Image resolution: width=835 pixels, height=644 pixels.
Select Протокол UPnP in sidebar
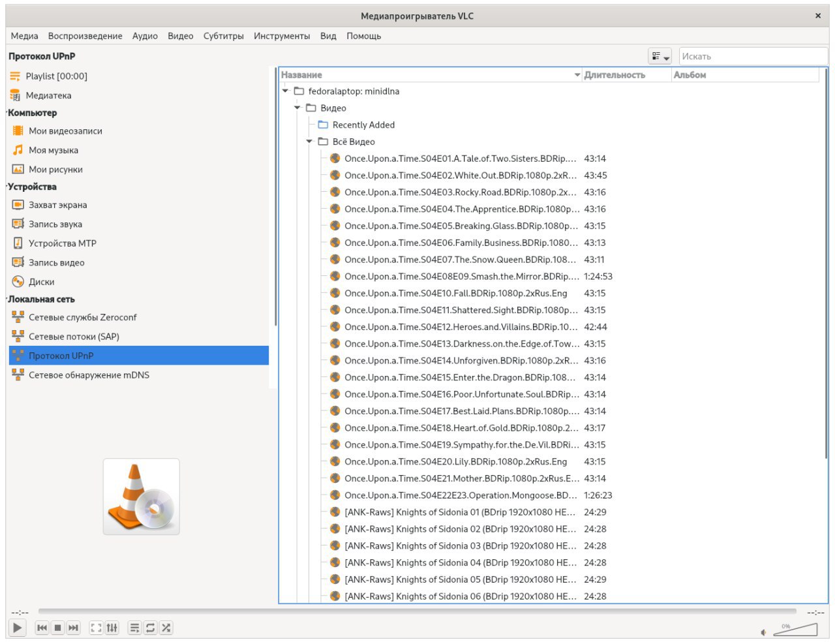138,356
